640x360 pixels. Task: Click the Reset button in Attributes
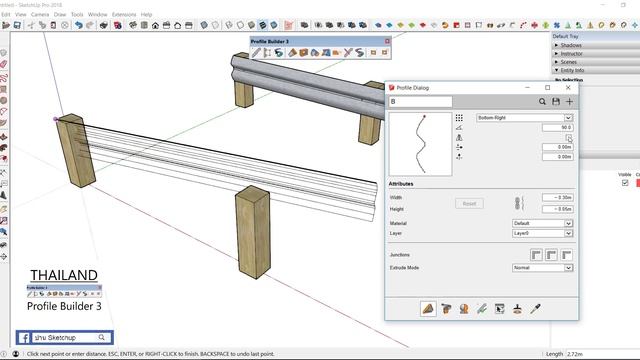[x=469, y=204]
